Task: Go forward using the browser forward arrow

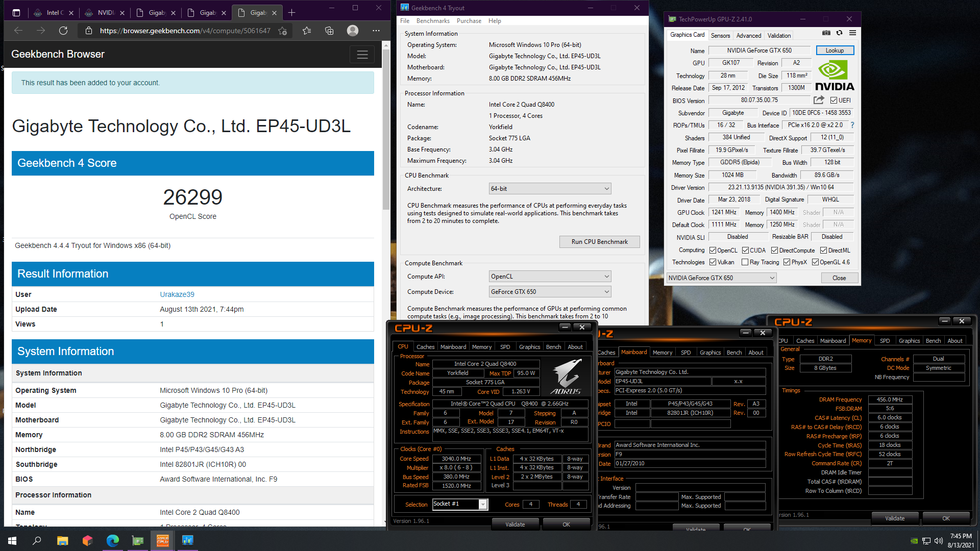Action: [41, 31]
